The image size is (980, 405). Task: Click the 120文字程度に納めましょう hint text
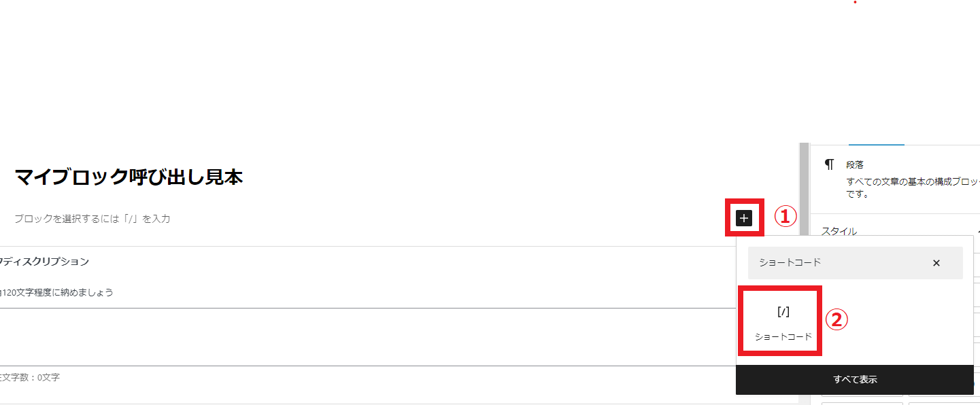click(x=56, y=293)
